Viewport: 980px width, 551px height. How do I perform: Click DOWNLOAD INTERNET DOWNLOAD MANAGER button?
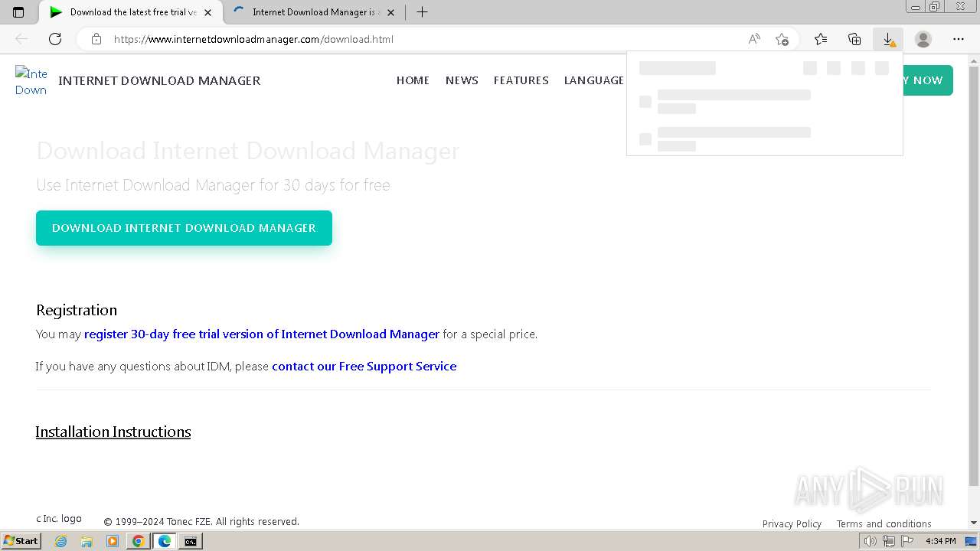pos(184,228)
